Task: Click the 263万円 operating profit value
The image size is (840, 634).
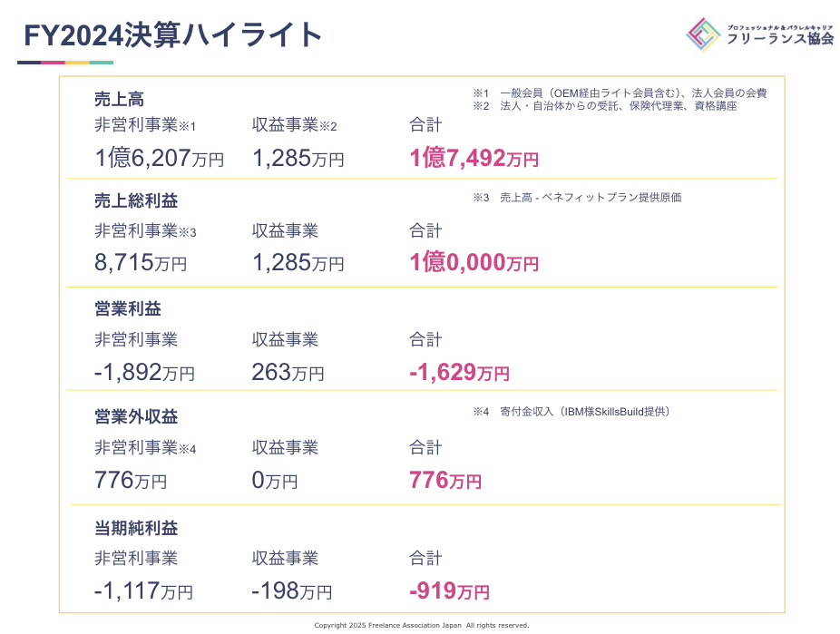Action: pos(288,372)
